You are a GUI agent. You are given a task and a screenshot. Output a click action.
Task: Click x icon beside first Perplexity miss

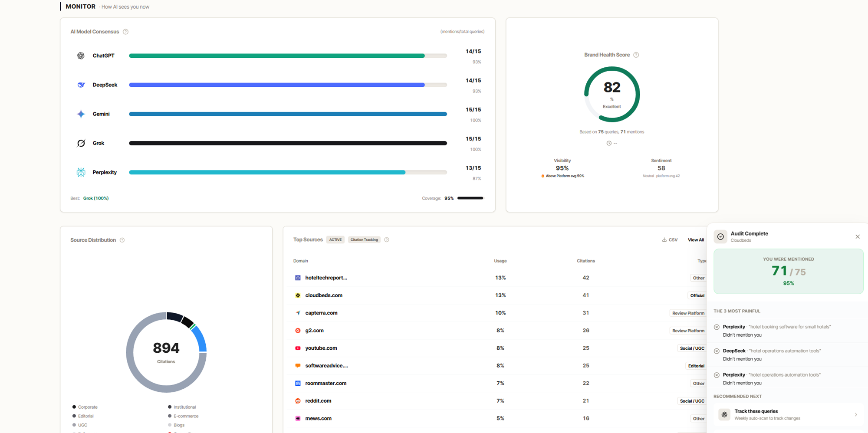[717, 327]
